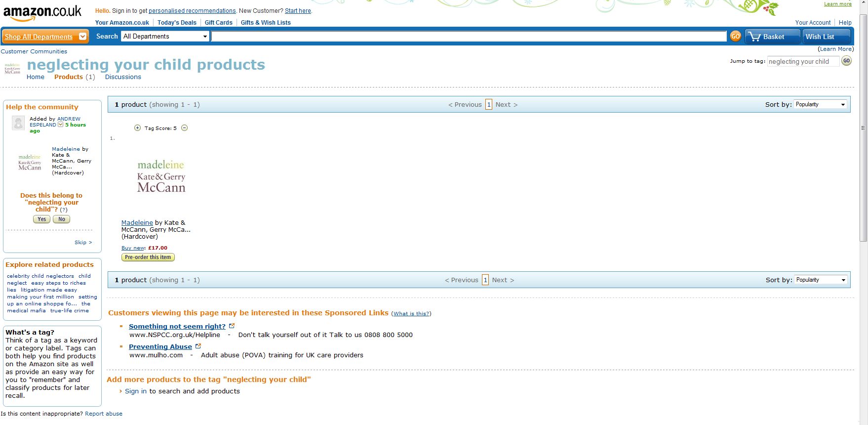Open dropdown arrow next to Andrew Espeland

point(61,125)
